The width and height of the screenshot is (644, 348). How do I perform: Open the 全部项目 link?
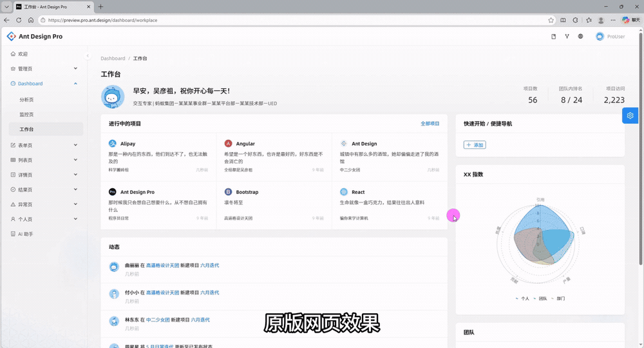click(x=430, y=124)
